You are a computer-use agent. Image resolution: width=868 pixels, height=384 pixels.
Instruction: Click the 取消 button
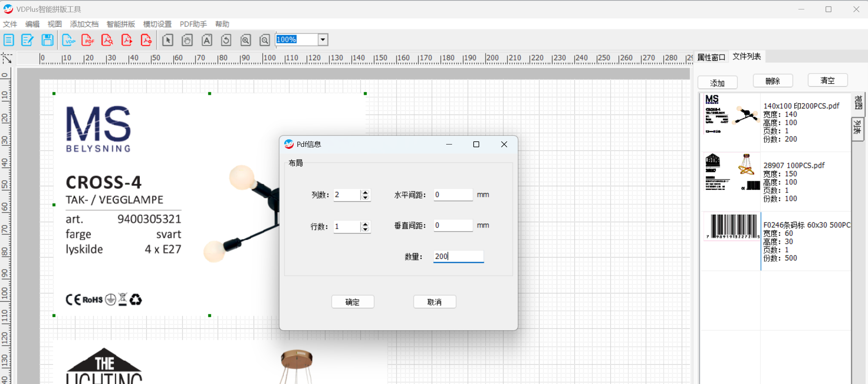pos(434,302)
